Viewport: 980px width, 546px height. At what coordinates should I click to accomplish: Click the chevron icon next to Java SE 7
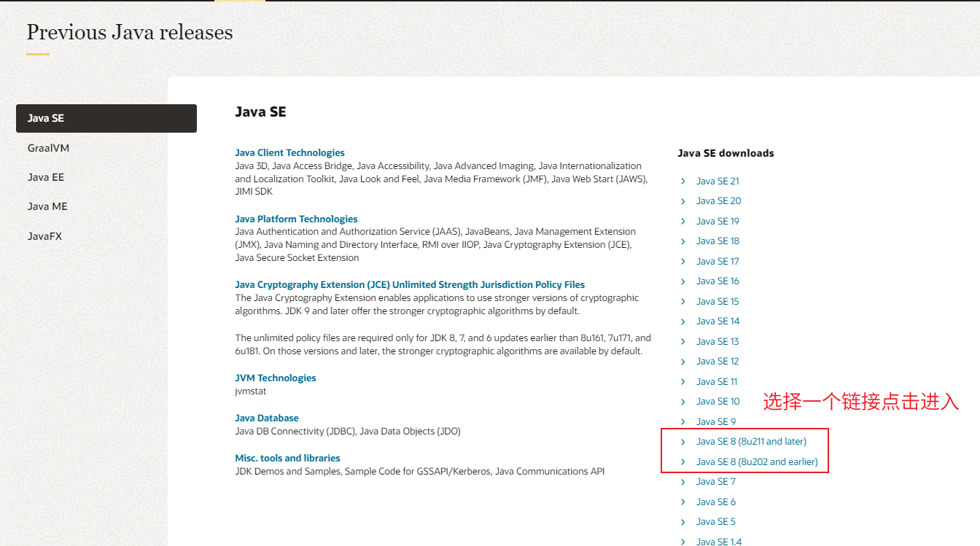[x=683, y=482]
